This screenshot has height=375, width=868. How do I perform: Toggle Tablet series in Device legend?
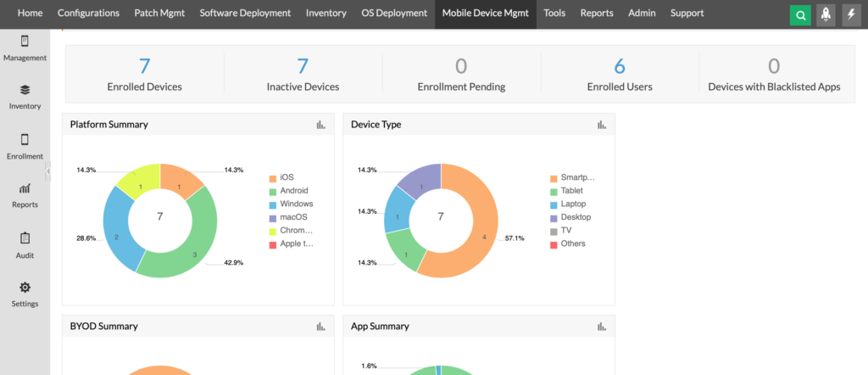point(570,191)
